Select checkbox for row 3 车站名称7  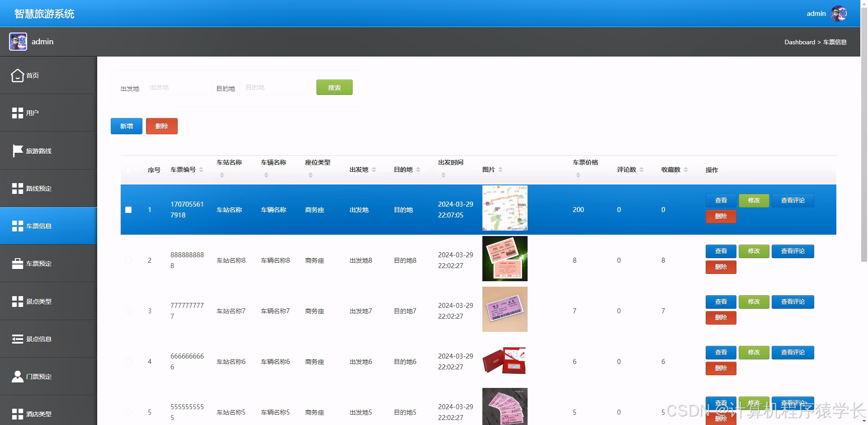pos(128,311)
